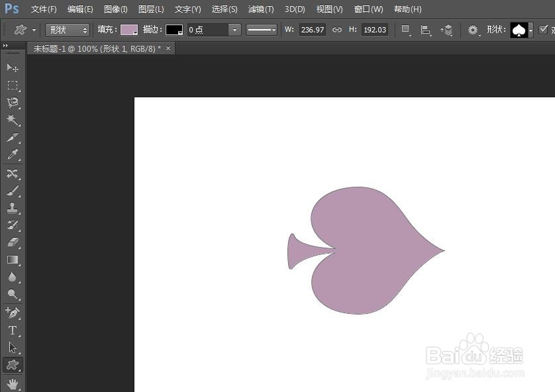Viewport: 555px width, 392px height.
Task: Select the Path Selection tool
Action: click(x=13, y=348)
